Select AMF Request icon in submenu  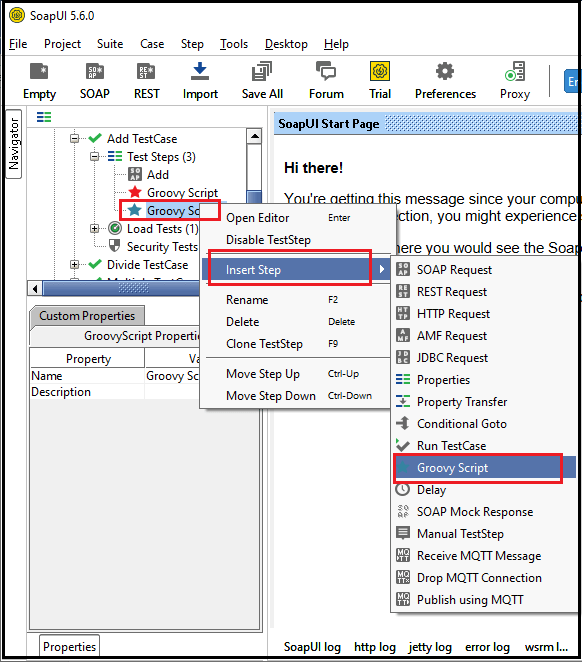pyautogui.click(x=403, y=335)
